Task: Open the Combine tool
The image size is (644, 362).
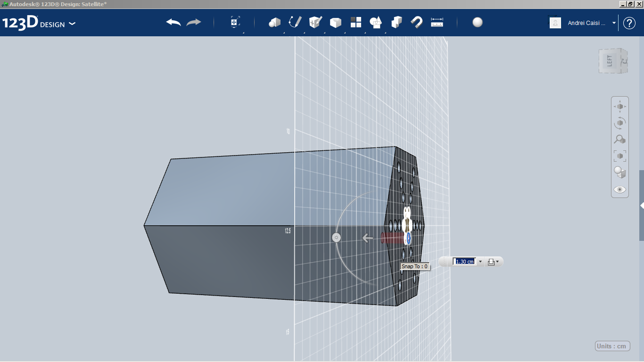Action: (396, 23)
